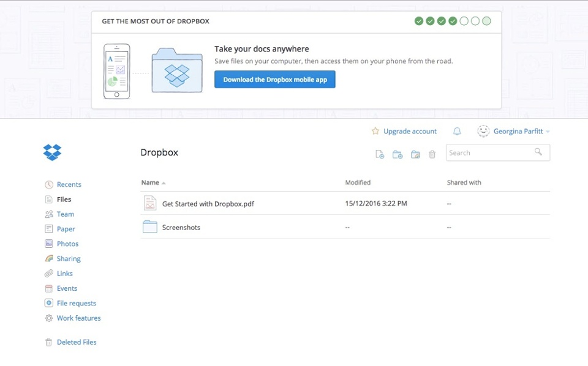The width and height of the screenshot is (588, 366).
Task: Open Work features via the gear icon
Action: coord(49,318)
